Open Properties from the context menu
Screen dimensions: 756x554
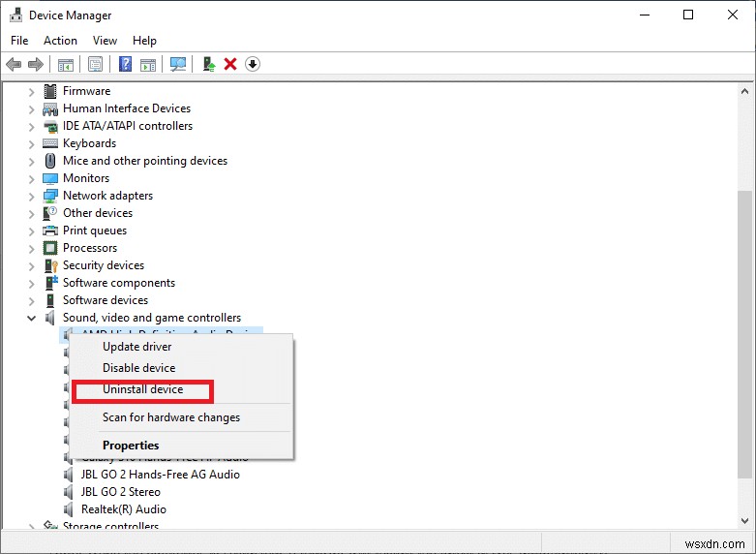click(x=181, y=445)
